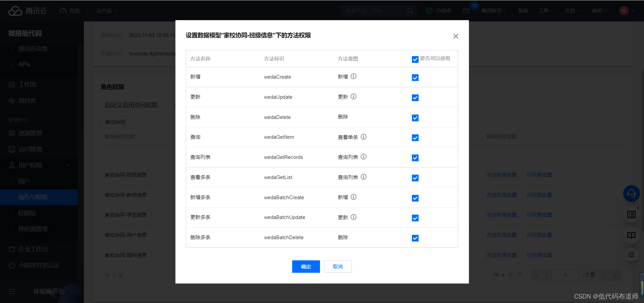Open the 备案 menu item
The image size is (644, 303).
point(523,11)
